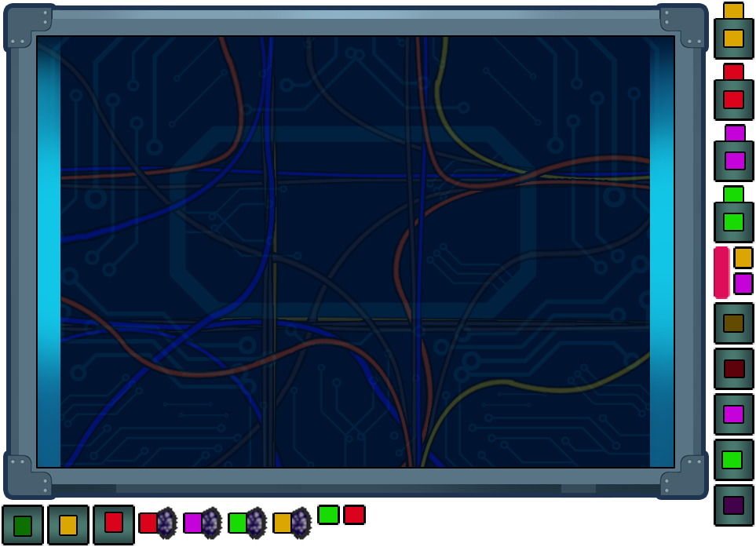Select the unframed red square ending the bottom row
This screenshot has width=756, height=547.
point(354,515)
